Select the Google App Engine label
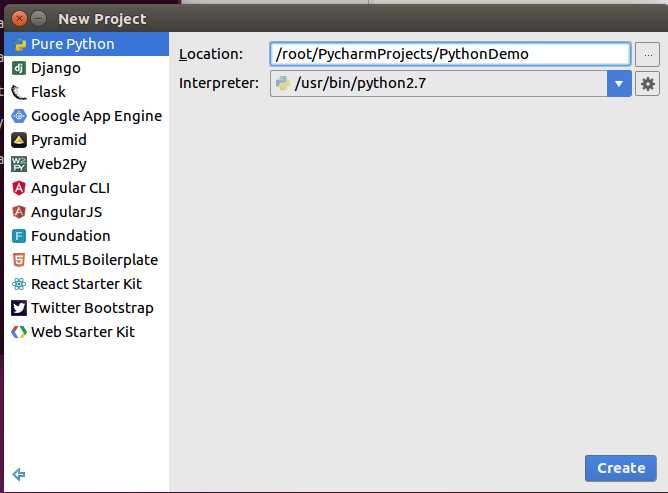The width and height of the screenshot is (668, 493). coord(97,116)
